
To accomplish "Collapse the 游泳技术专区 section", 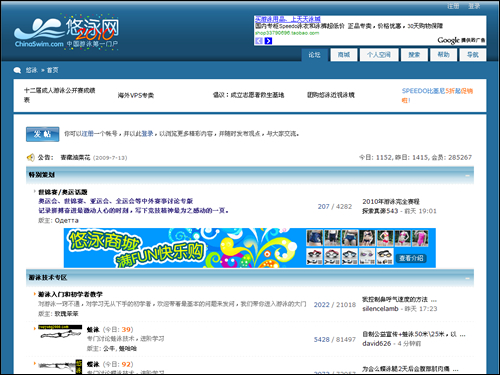I will (467, 278).
